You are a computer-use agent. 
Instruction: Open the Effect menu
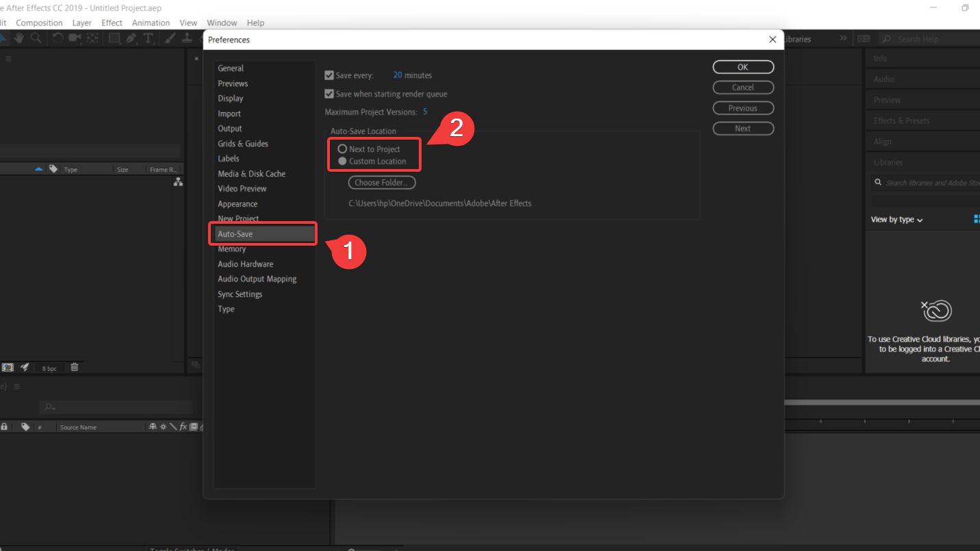(x=112, y=23)
